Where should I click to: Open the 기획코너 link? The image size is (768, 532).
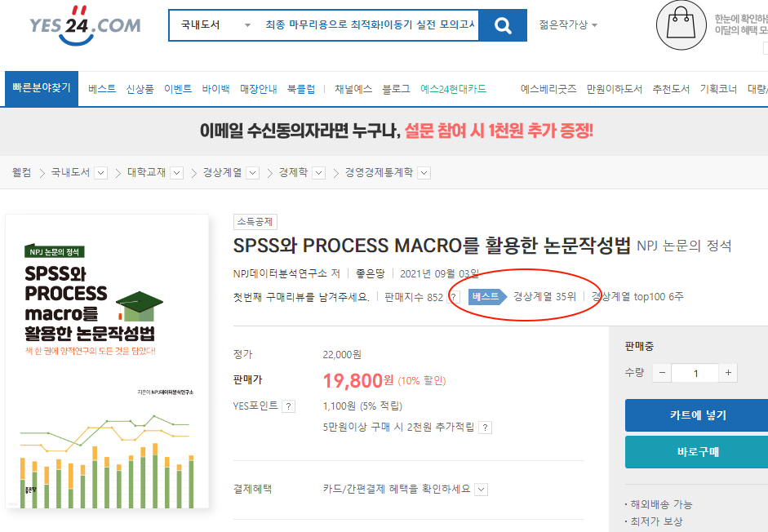click(x=718, y=89)
